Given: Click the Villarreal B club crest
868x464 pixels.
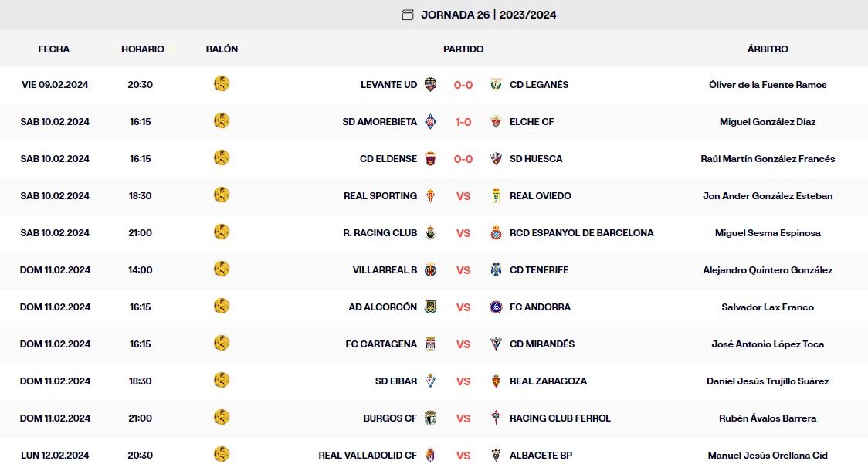Looking at the screenshot, I should (x=431, y=270).
